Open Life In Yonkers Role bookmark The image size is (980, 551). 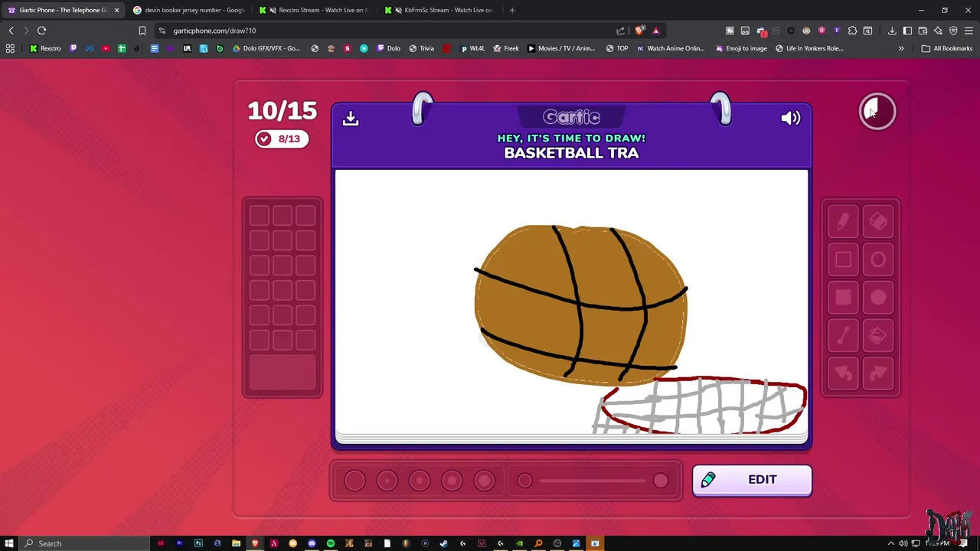[809, 48]
